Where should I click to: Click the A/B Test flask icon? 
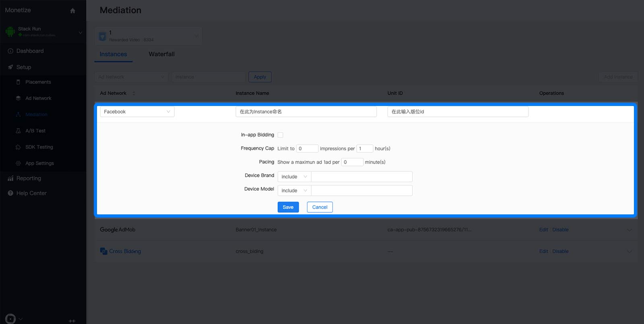pyautogui.click(x=18, y=131)
